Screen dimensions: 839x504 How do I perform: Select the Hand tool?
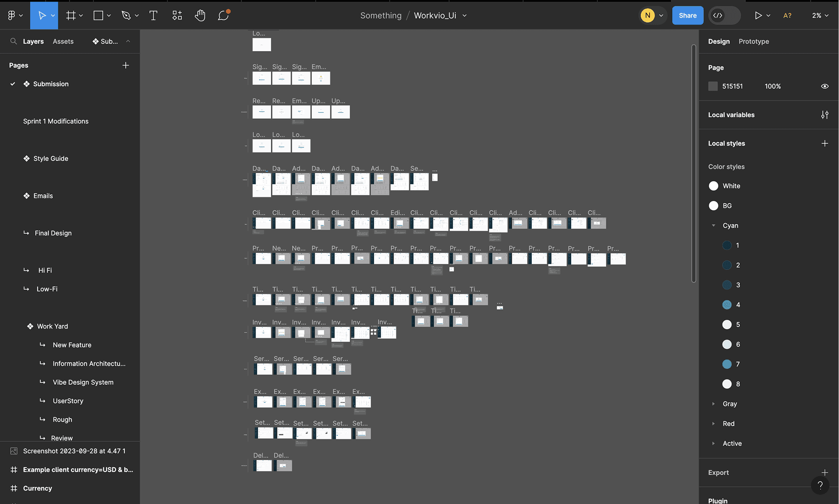click(x=200, y=15)
